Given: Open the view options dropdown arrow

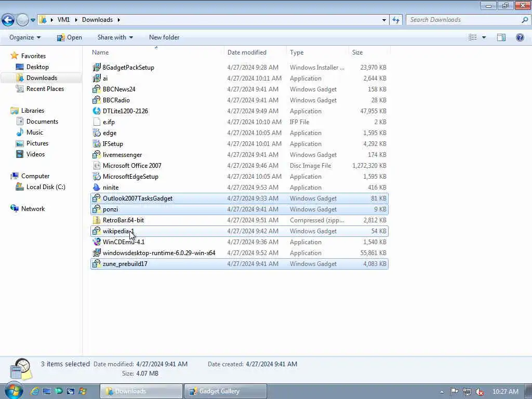Looking at the screenshot, I should pos(484,37).
